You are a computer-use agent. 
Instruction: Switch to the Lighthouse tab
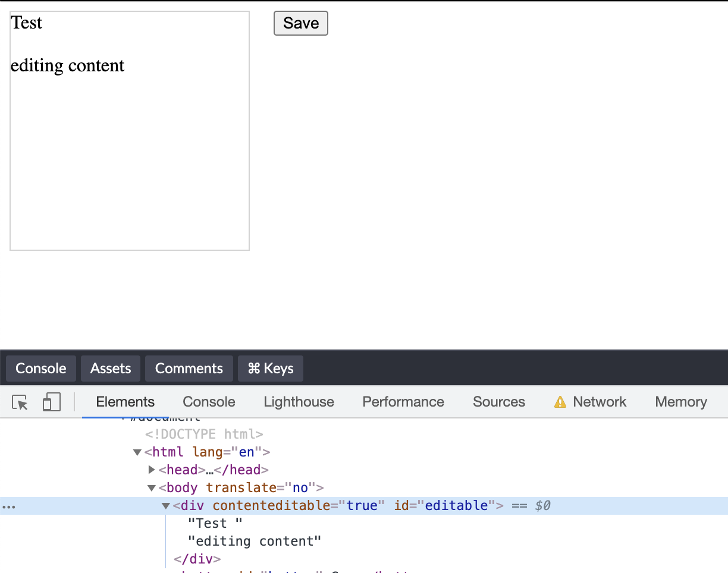pos(298,402)
